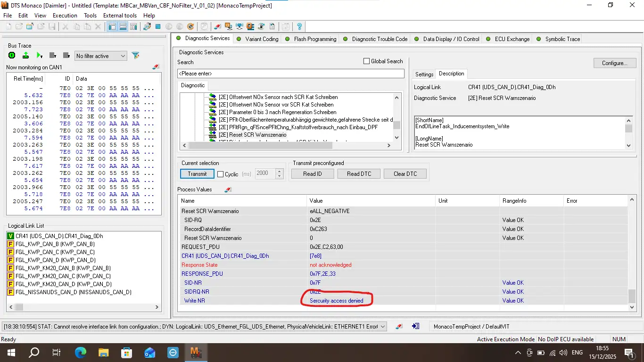Open the File menu

8,16
